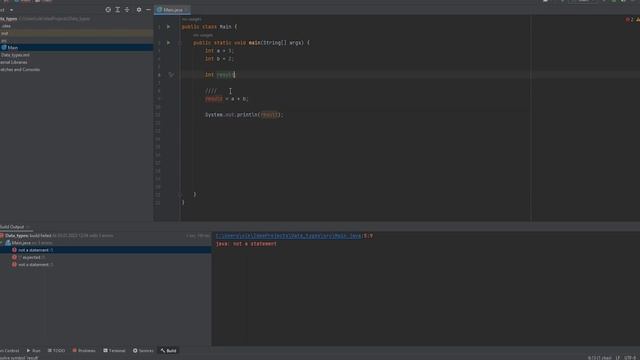
Task: Click the editor error count indicator
Action: tap(629, 19)
